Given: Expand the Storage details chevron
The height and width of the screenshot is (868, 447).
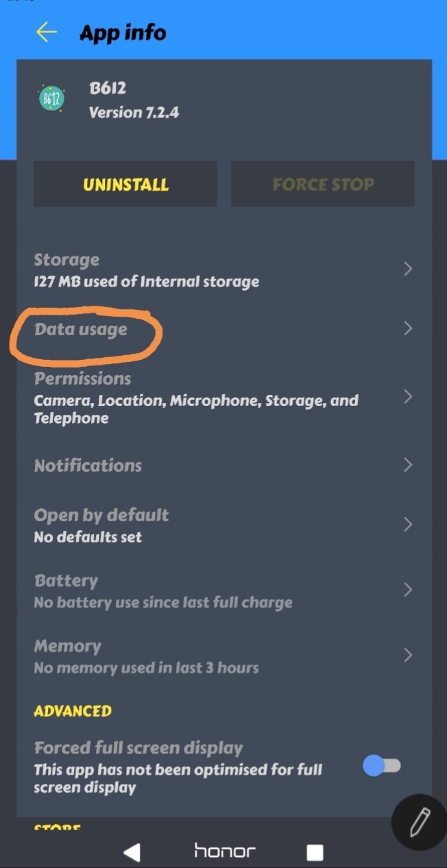Looking at the screenshot, I should [x=409, y=269].
